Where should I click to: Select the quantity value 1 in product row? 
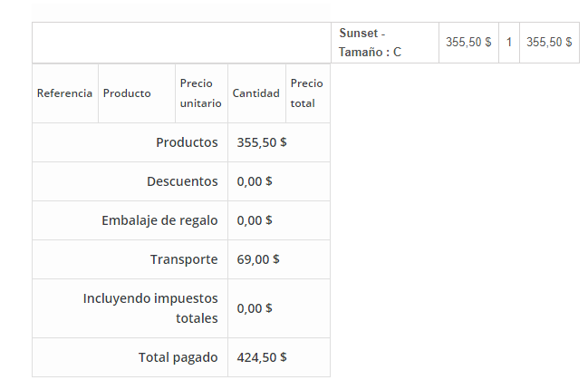tap(509, 43)
